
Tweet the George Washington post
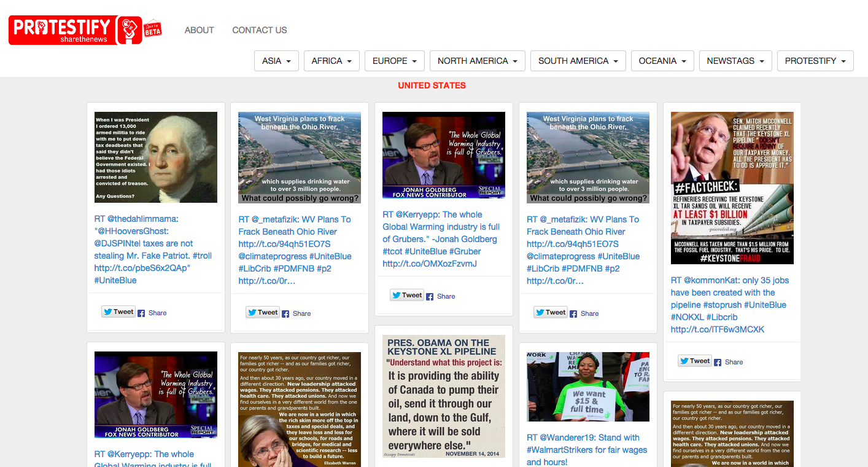point(118,312)
